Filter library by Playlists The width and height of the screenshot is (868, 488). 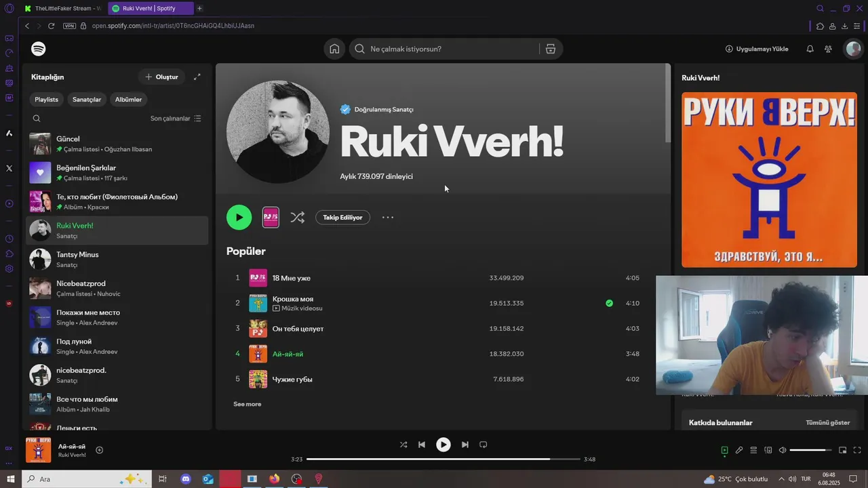[x=46, y=99]
